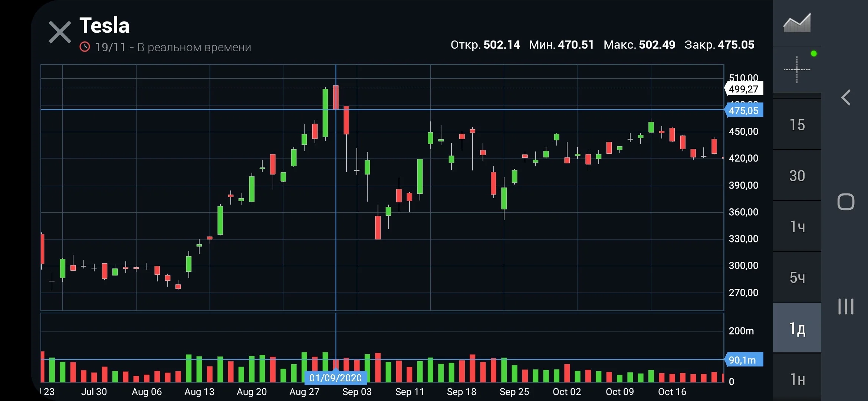Tap the Aug 13 date axis label
Viewport: 868px width, 401px height.
(x=199, y=392)
